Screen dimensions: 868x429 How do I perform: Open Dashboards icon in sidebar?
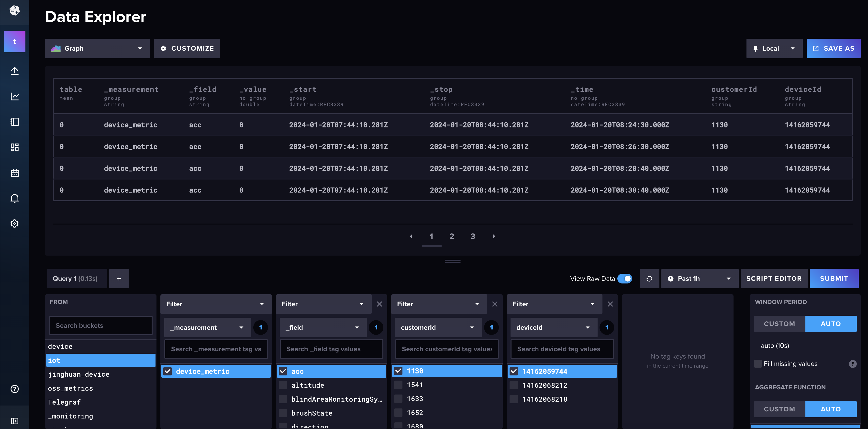point(14,147)
